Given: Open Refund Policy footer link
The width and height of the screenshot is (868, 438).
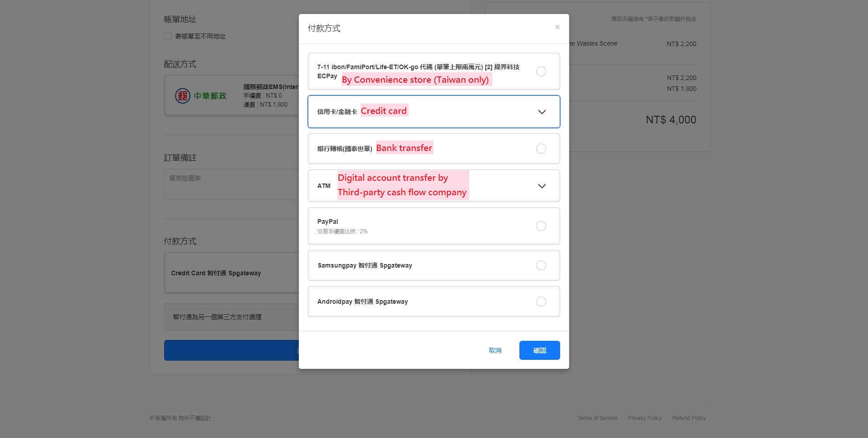Looking at the screenshot, I should (689, 418).
